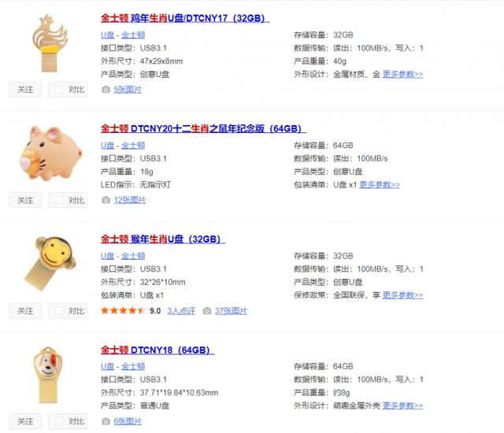
Task: Open 3人点评 reviews link
Action: 181,311
